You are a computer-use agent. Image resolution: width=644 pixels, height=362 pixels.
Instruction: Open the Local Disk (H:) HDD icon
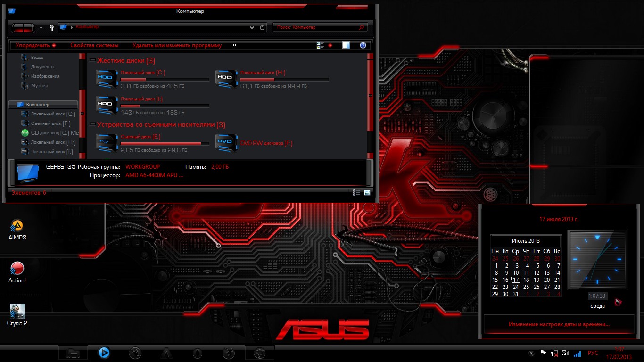(227, 78)
